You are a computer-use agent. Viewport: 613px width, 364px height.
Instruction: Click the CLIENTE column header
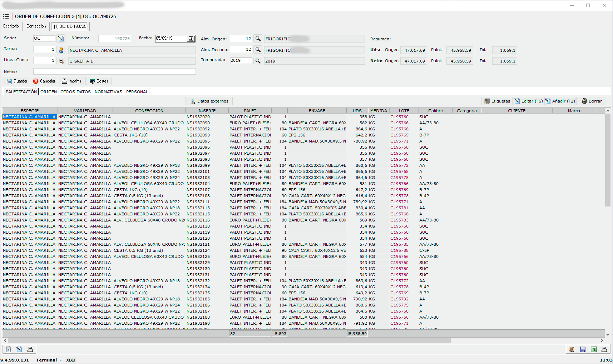pyautogui.click(x=517, y=111)
